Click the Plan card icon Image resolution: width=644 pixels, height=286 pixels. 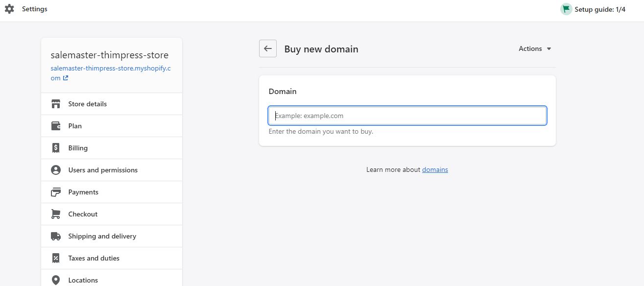(x=55, y=126)
